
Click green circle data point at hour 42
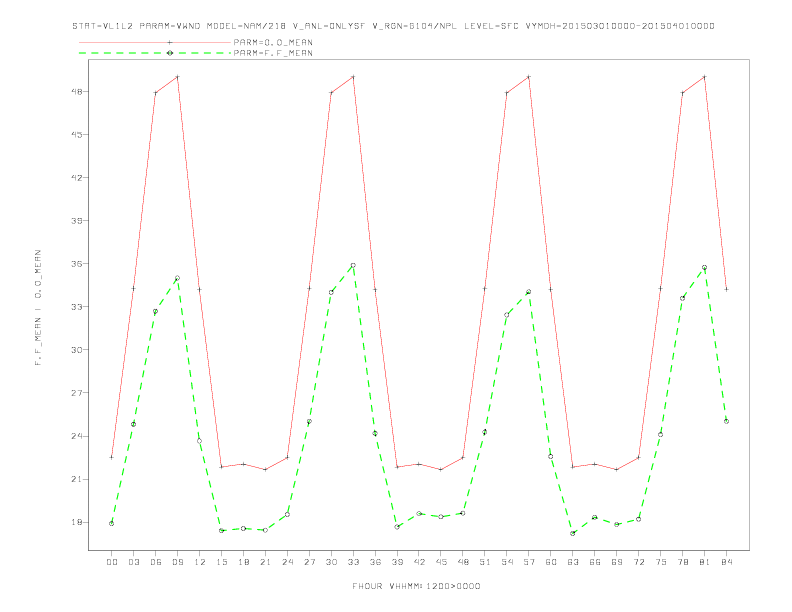(419, 514)
